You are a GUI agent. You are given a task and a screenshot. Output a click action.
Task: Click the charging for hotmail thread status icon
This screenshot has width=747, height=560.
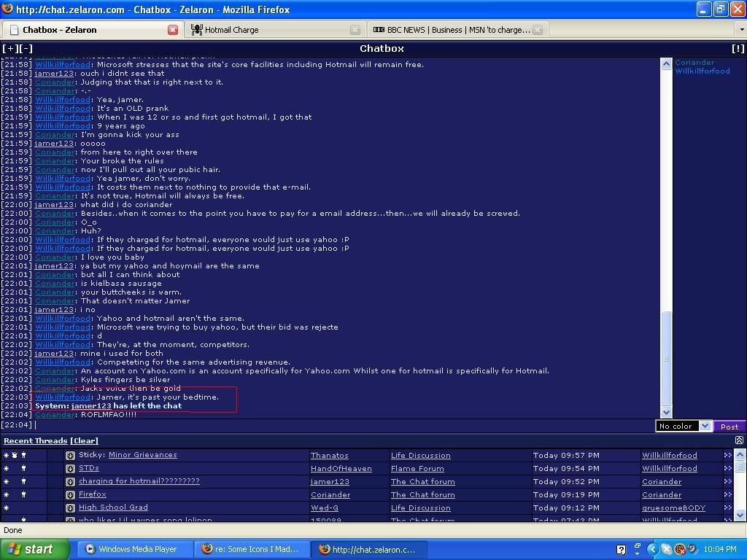point(70,482)
